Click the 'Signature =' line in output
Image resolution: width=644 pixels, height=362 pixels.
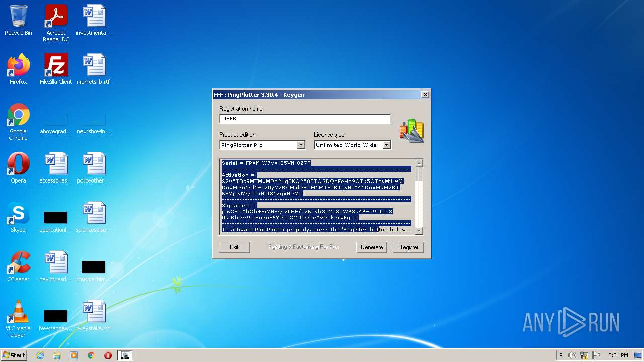tap(238, 206)
